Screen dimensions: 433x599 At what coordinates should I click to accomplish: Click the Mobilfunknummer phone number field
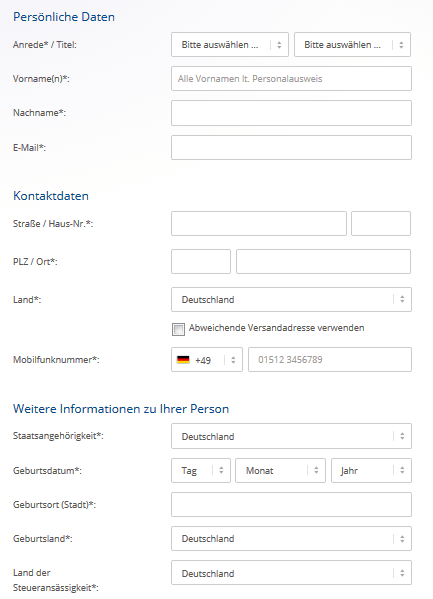click(x=330, y=359)
